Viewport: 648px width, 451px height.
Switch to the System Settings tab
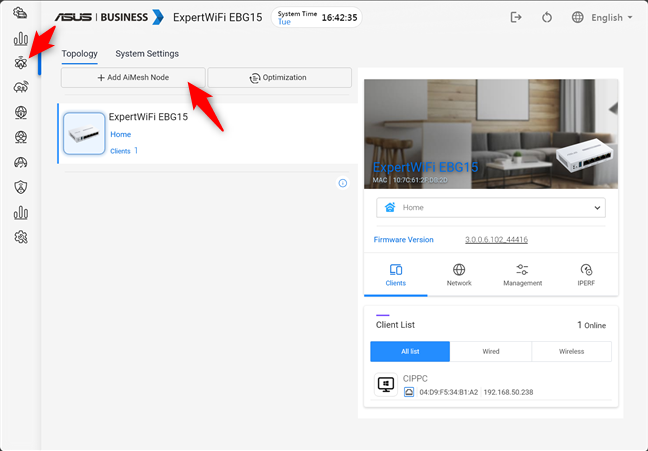pos(147,54)
